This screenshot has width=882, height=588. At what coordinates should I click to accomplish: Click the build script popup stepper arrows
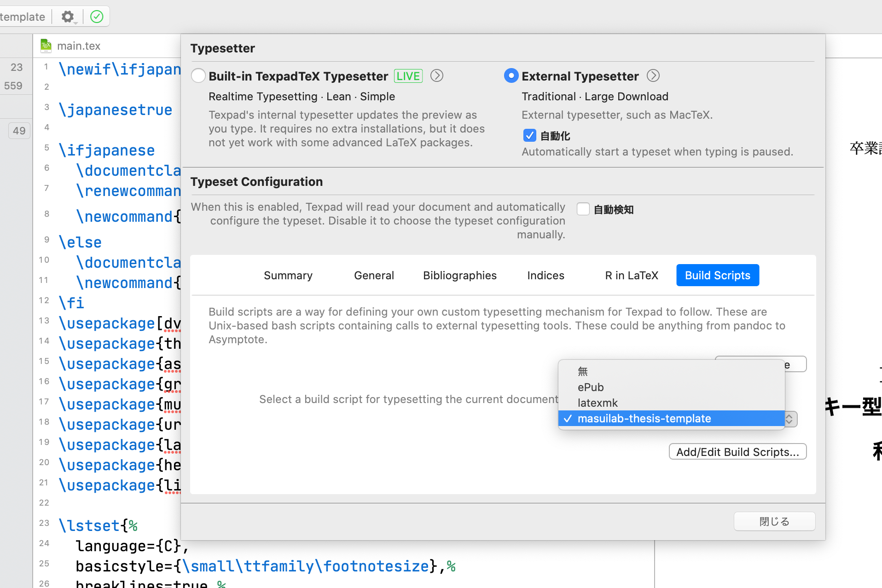789,419
